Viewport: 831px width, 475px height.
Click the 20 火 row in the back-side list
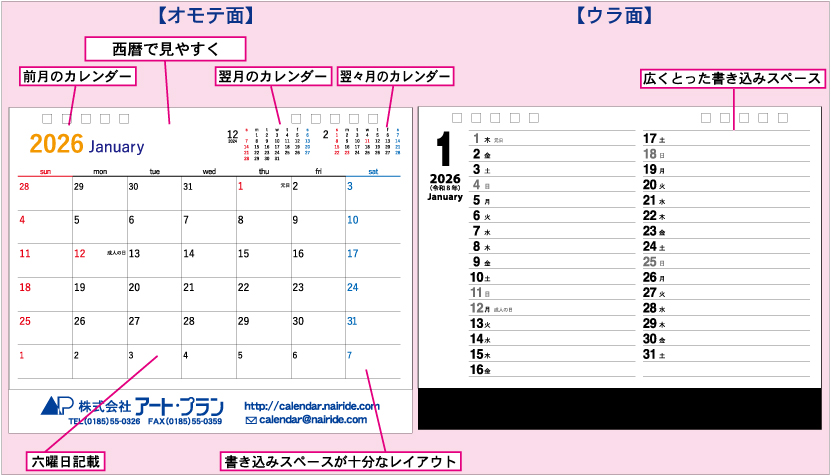coord(726,185)
